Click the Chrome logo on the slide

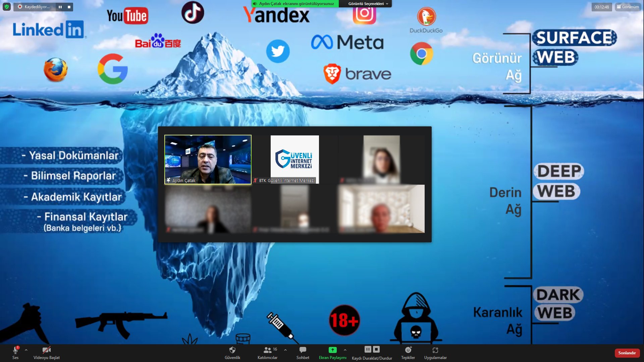(422, 54)
